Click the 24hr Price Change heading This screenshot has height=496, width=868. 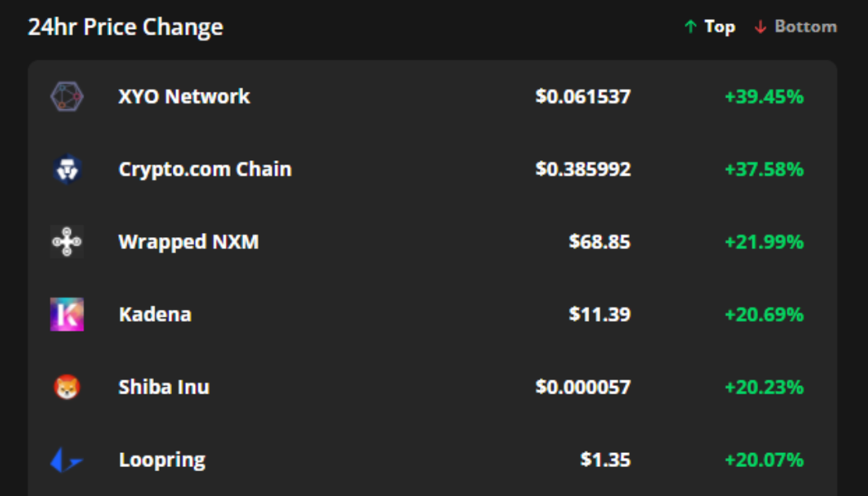(126, 27)
